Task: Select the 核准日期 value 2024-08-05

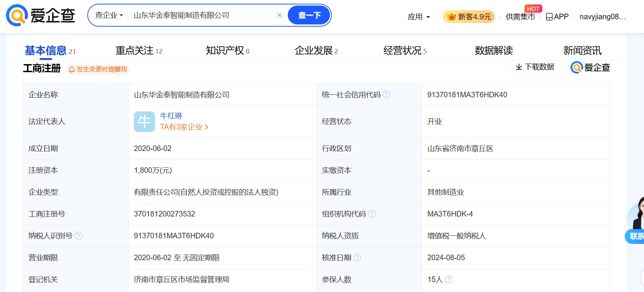Action: (446, 258)
